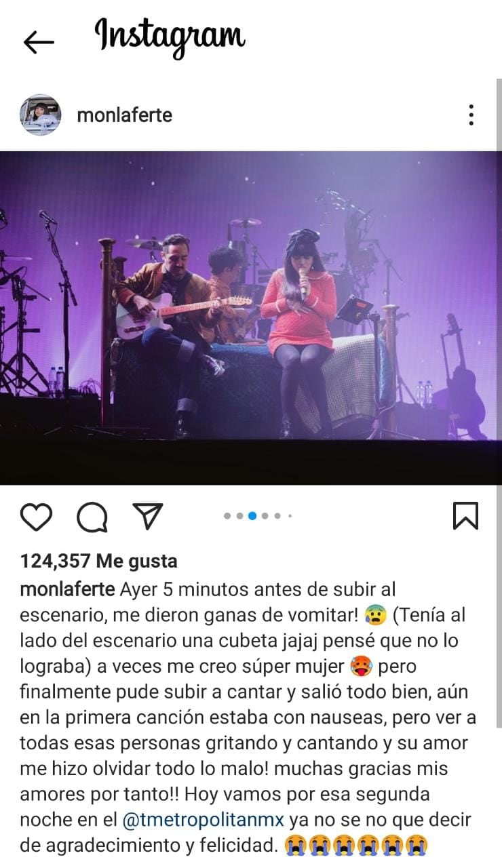Tap the back arrow icon
Image resolution: width=502 pixels, height=868 pixels.
click(x=39, y=42)
